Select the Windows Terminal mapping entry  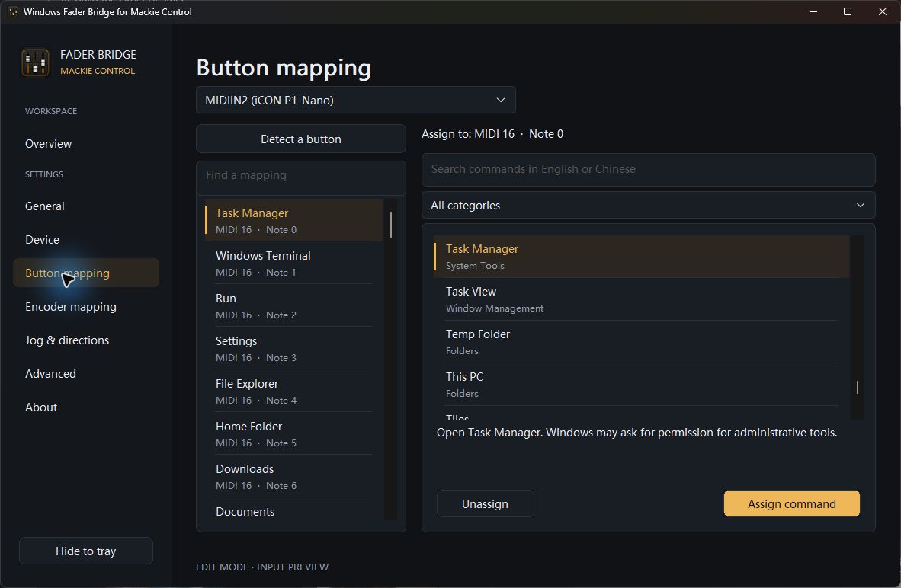(x=293, y=263)
